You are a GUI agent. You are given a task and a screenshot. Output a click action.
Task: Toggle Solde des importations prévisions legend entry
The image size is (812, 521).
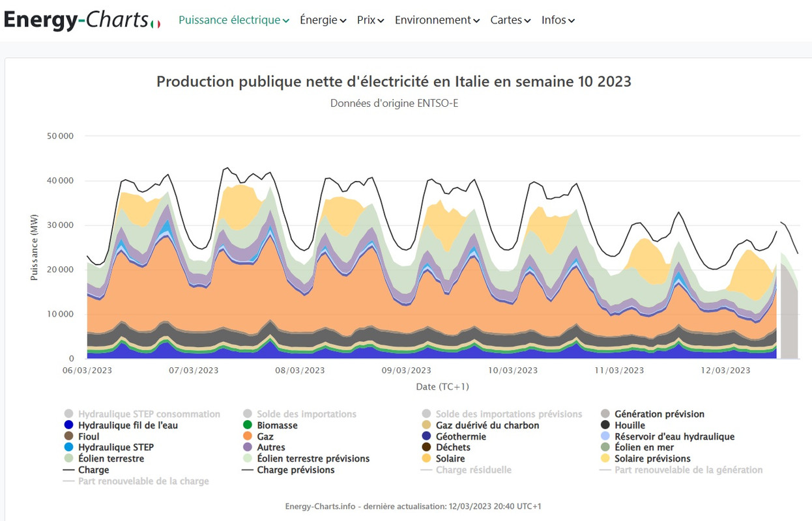(502, 414)
